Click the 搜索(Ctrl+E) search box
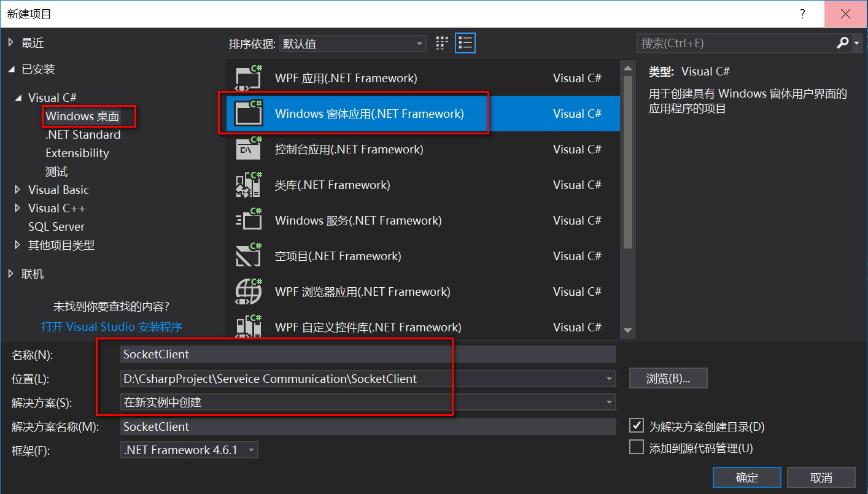 coord(736,43)
